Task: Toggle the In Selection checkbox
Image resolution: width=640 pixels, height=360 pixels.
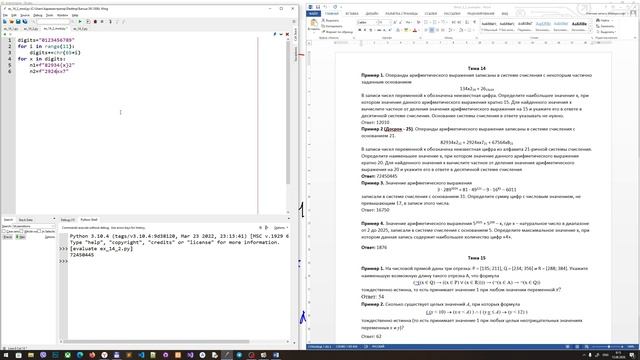Action: [x=40, y=231]
